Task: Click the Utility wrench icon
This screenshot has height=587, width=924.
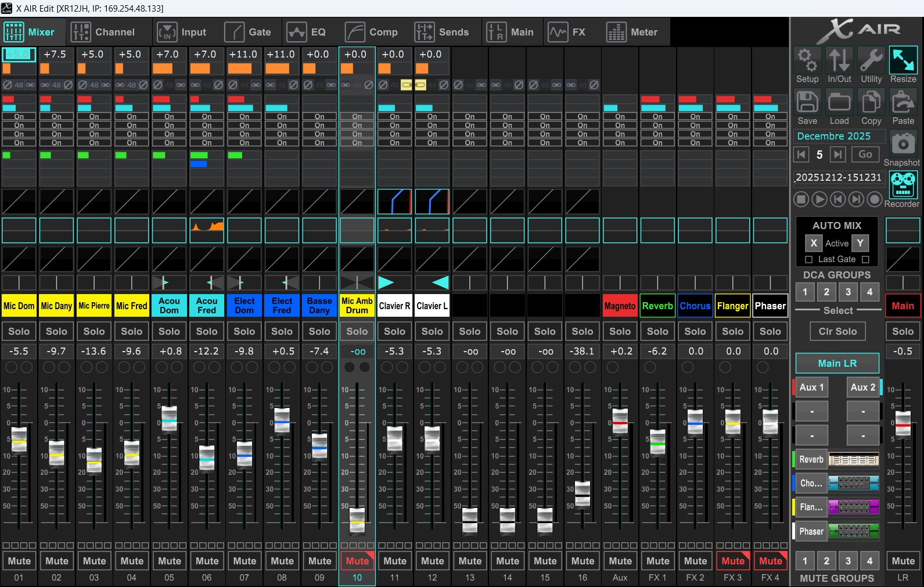Action: (x=871, y=60)
